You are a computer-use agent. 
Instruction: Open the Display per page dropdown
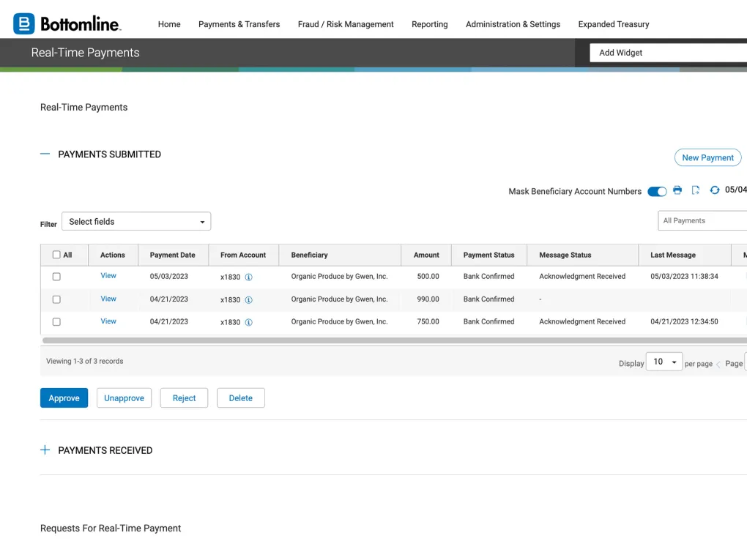(x=664, y=362)
